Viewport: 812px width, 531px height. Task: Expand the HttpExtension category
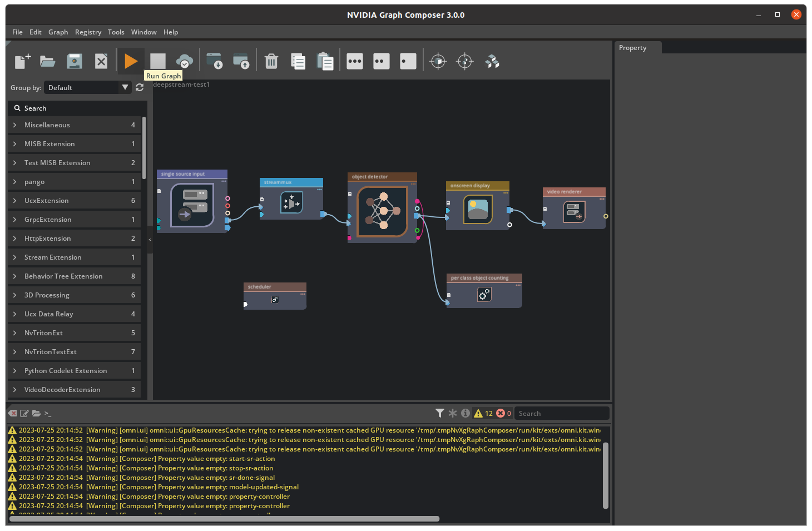point(74,239)
